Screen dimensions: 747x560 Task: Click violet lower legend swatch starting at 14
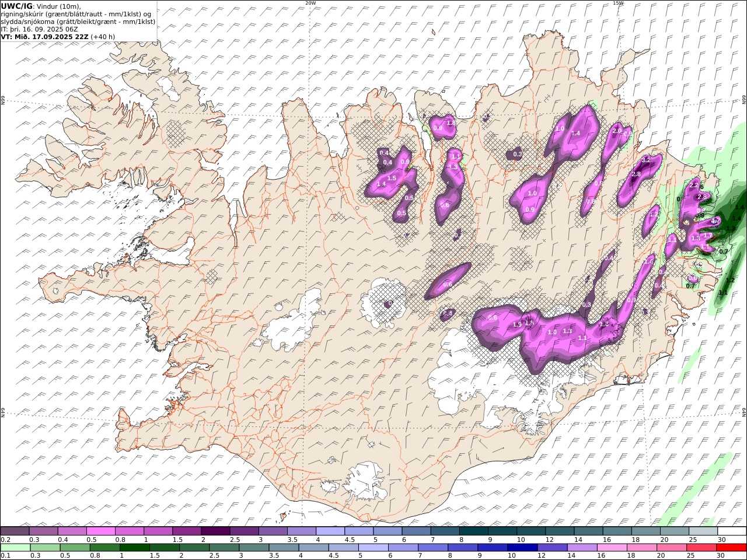click(581, 548)
